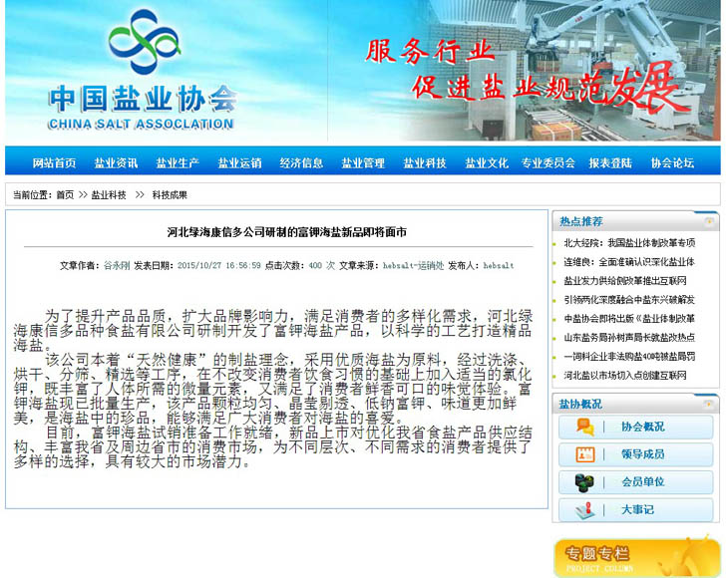Viewport: 728px width, 578px height.
Task: Open the 专题专栏 Project Column banner
Action: tap(636, 557)
